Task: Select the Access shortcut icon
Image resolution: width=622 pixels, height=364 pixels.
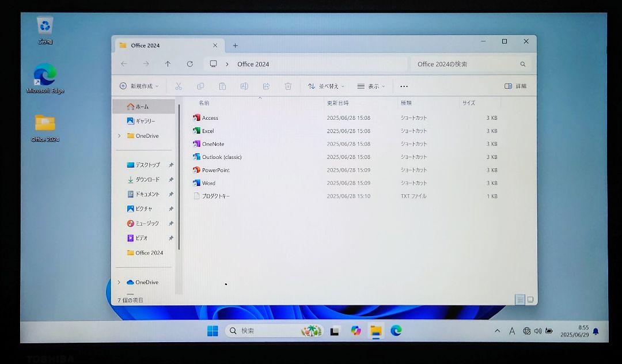Action: click(196, 117)
